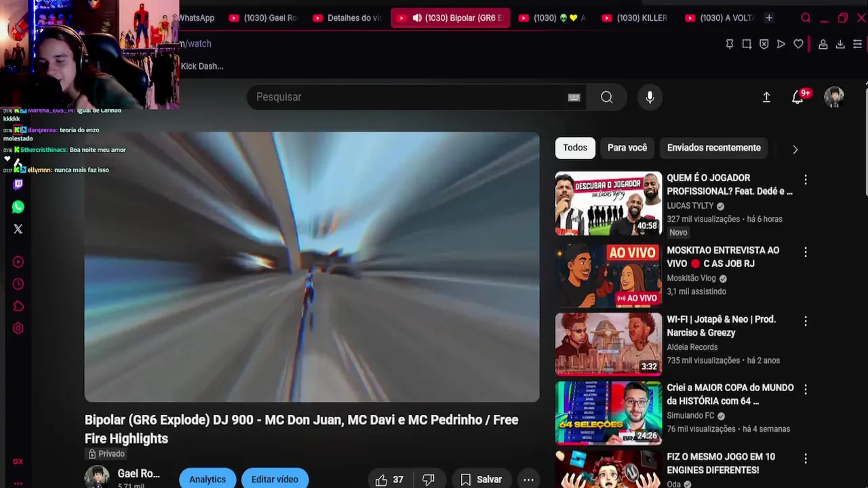Open options for WI-FI Jotapê & Neo video

[x=806, y=321]
